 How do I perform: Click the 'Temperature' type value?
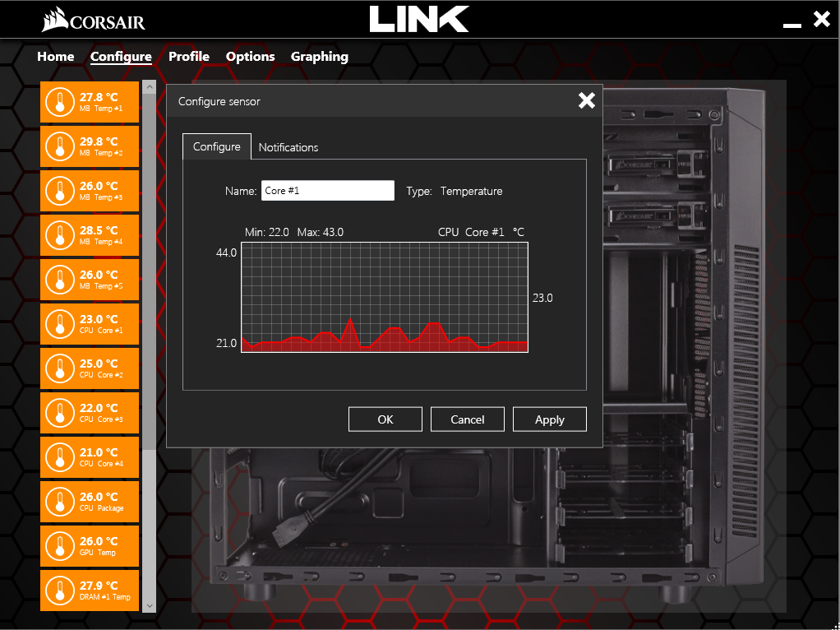tap(472, 192)
